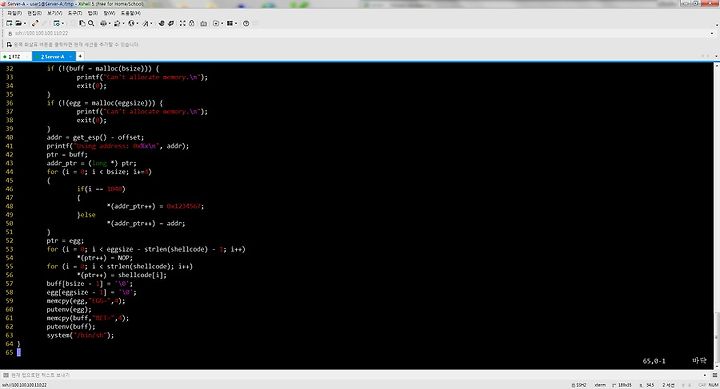Click the ssh address bar field
720x389 pixels.
[360, 33]
